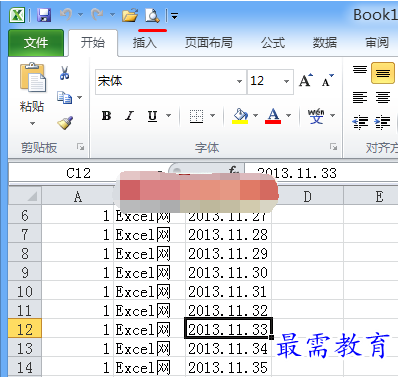Viewport: 398px width, 377px height.
Task: Cut selection with the scissors icon
Action: click(64, 72)
